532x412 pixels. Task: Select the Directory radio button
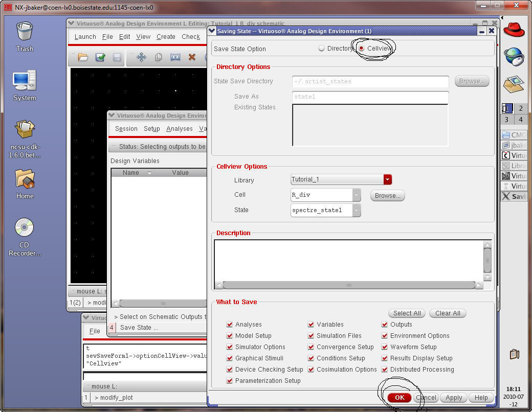(321, 49)
